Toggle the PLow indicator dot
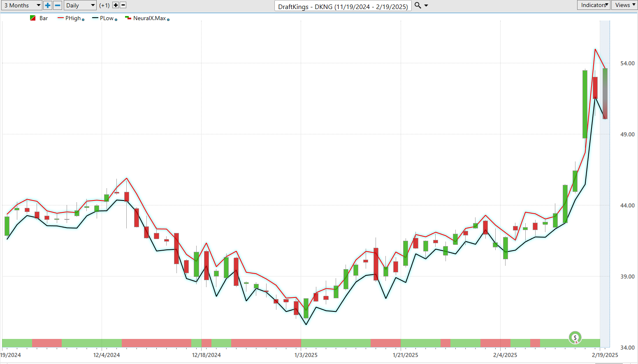Viewport: 638px width, 364px height. point(116,20)
